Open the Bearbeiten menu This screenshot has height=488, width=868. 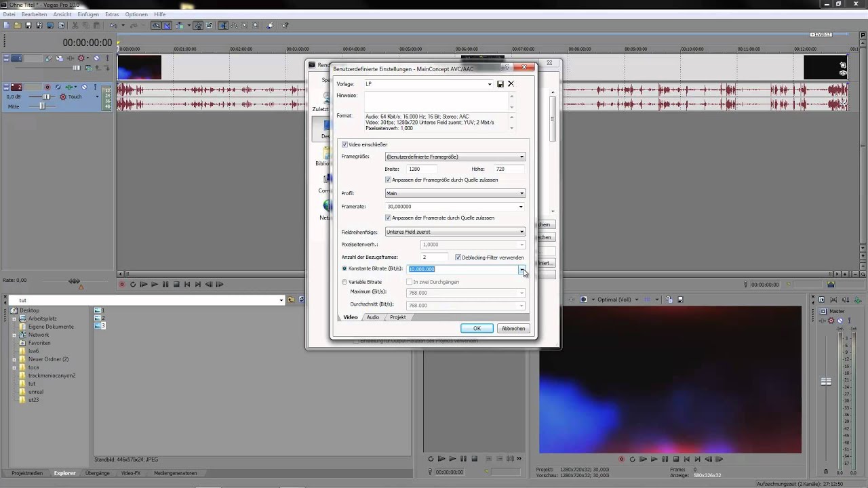[35, 14]
